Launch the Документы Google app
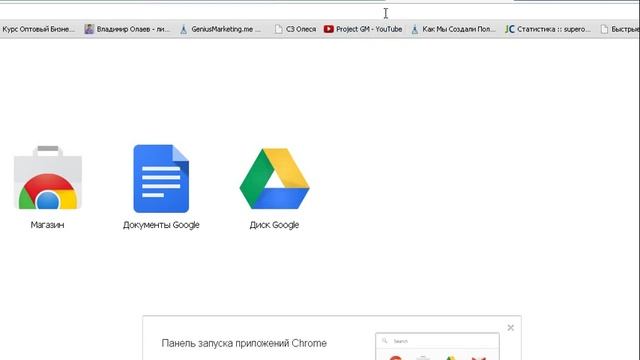 pos(161,178)
